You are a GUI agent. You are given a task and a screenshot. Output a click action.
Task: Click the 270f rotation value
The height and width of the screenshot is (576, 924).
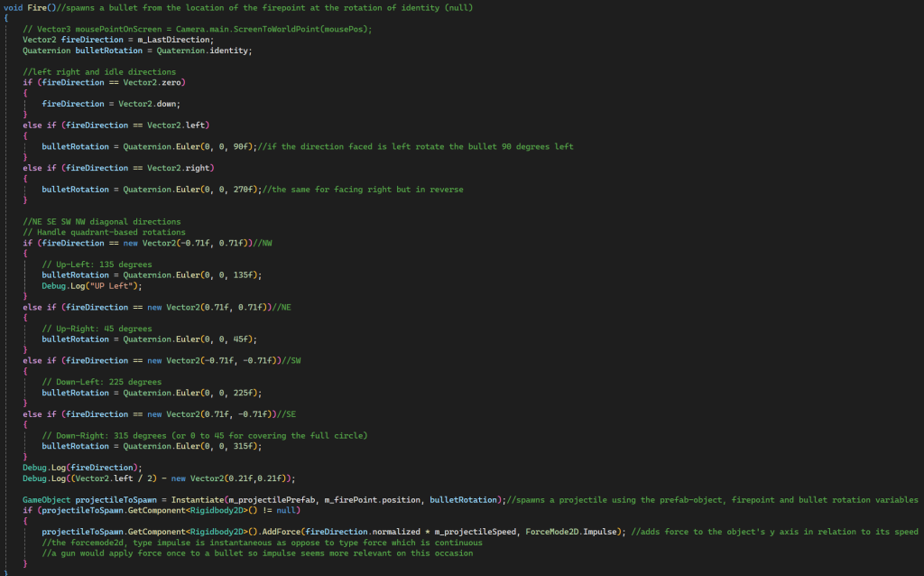click(243, 190)
